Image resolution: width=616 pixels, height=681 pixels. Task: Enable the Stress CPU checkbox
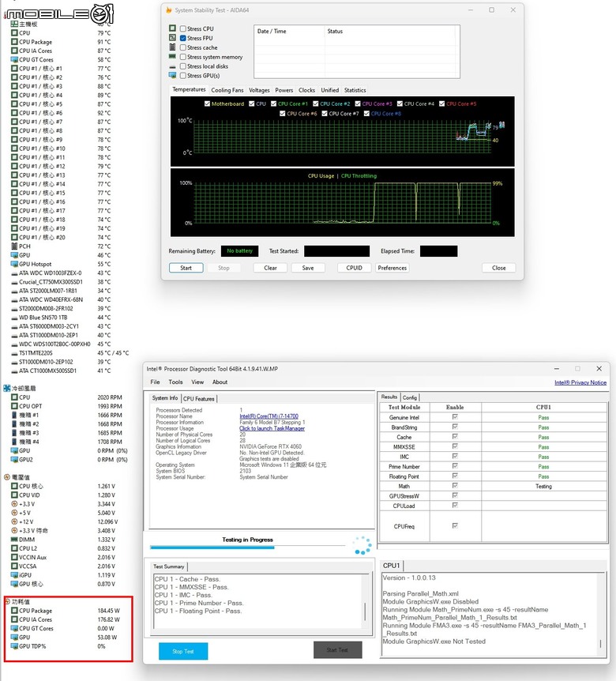[x=183, y=28]
